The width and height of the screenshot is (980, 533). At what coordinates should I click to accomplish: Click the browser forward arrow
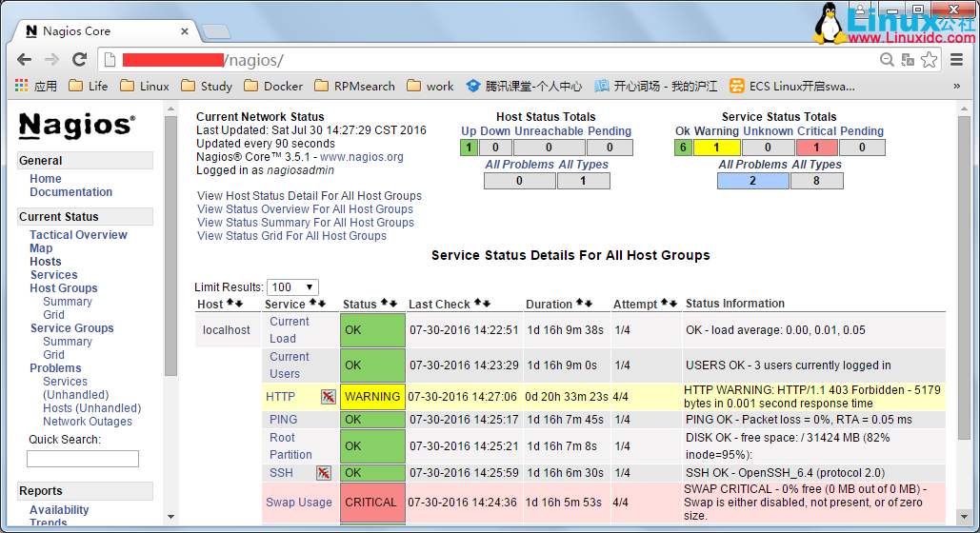tap(51, 60)
